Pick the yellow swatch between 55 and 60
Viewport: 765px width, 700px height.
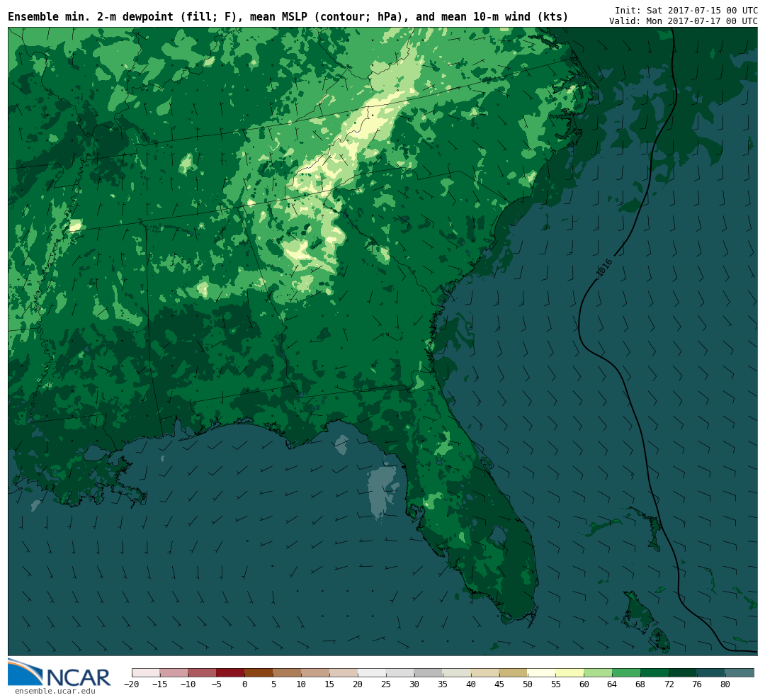pos(570,672)
